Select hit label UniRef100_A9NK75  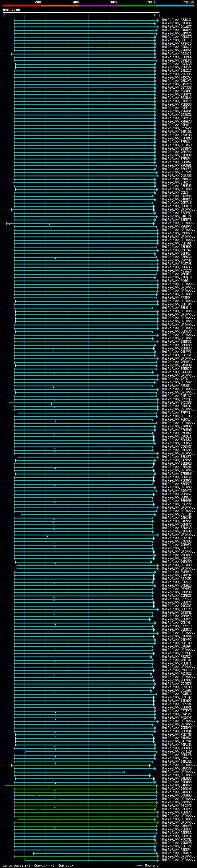pos(177,37)
